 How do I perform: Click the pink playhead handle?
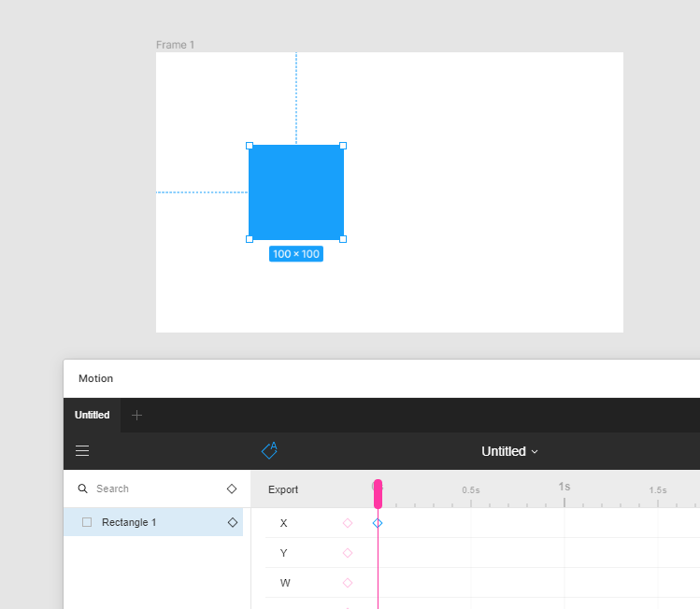379,494
